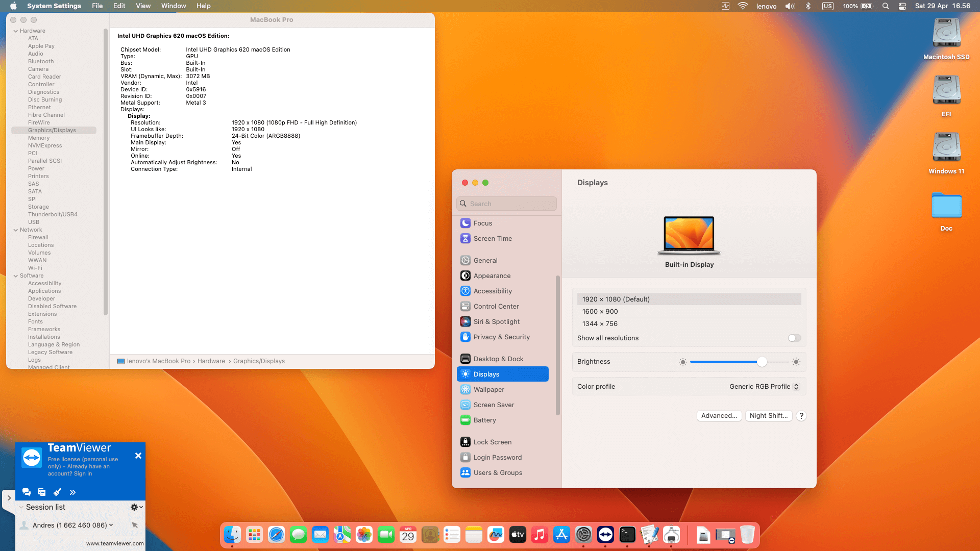Screen dimensions: 980x551
Task: Open Wi-Fi status in menu bar
Action: (x=743, y=6)
